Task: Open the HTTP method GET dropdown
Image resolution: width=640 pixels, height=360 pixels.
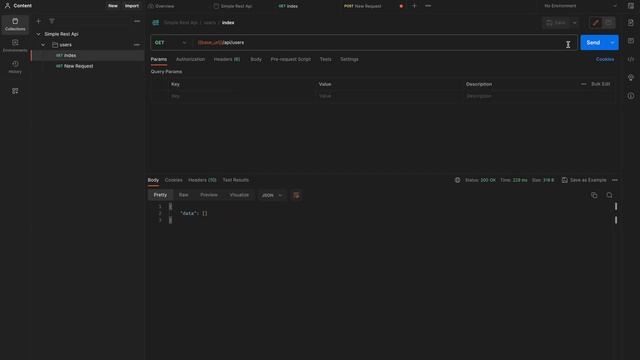Action: point(171,42)
